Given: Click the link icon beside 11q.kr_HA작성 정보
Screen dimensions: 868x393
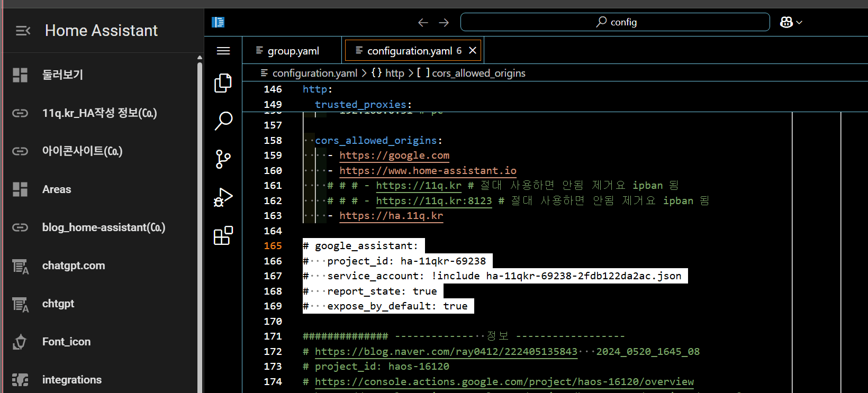Looking at the screenshot, I should click(x=20, y=113).
